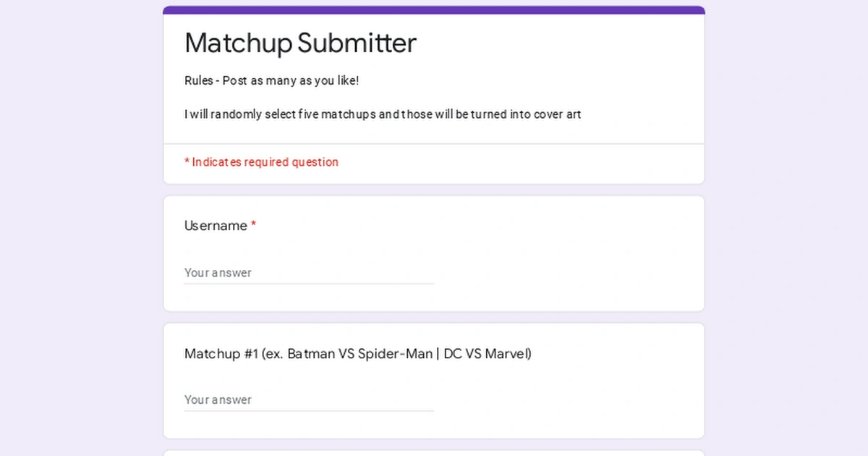Click the "Username" question label
The image size is (868, 456).
[x=216, y=226]
